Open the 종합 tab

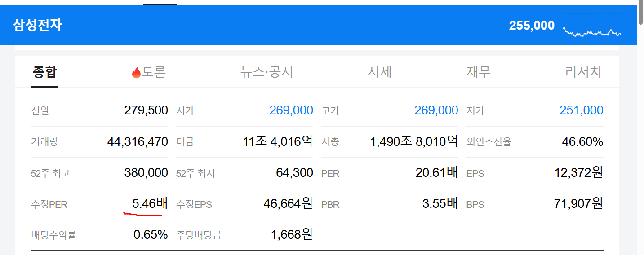click(45, 72)
